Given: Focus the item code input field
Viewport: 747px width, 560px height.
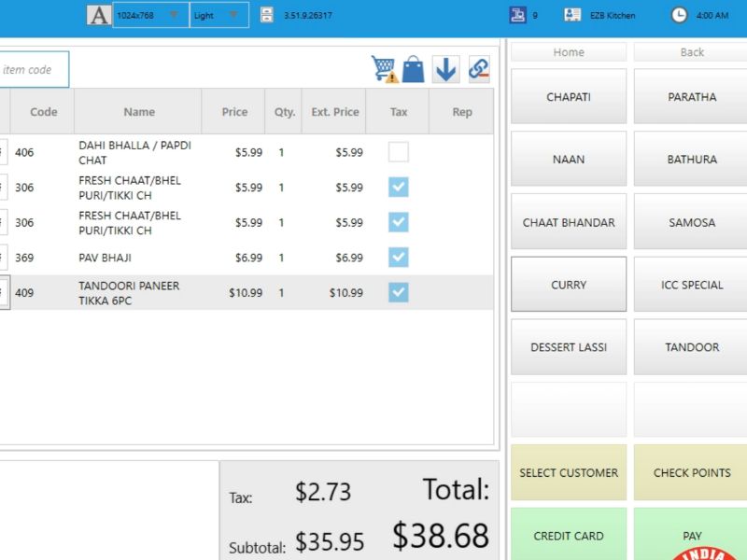Looking at the screenshot, I should coord(34,69).
